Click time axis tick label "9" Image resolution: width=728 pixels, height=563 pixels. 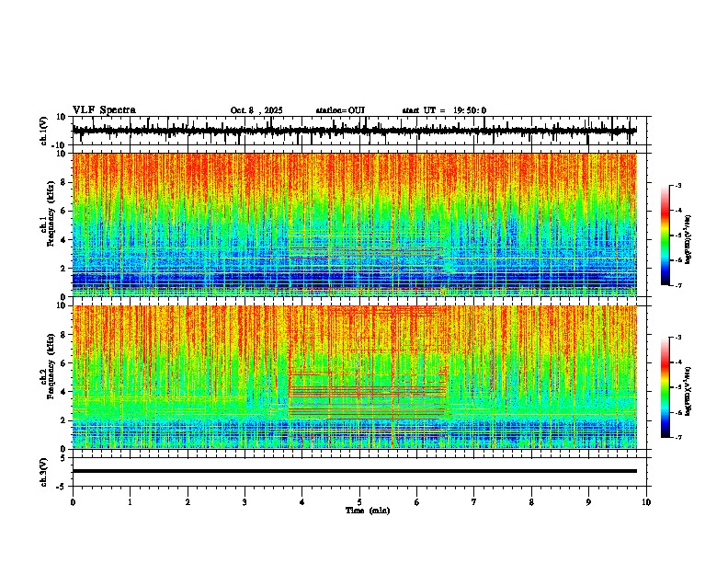point(588,502)
